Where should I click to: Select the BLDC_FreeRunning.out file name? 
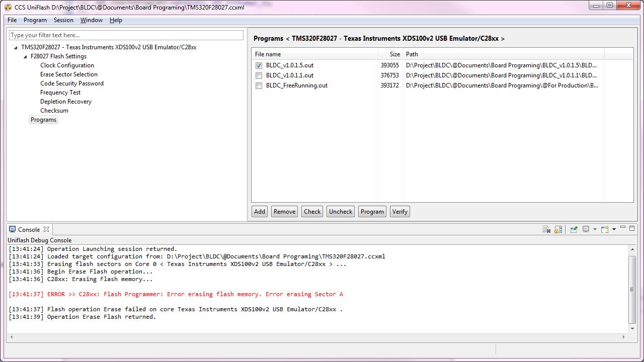297,85
